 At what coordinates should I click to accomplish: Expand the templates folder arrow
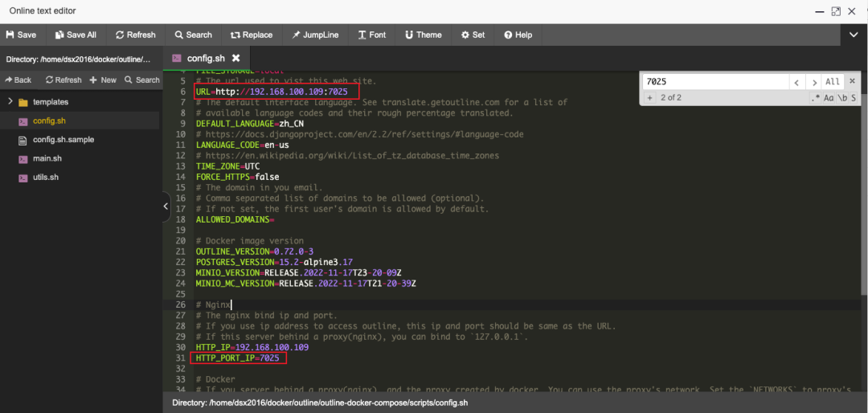tap(10, 102)
